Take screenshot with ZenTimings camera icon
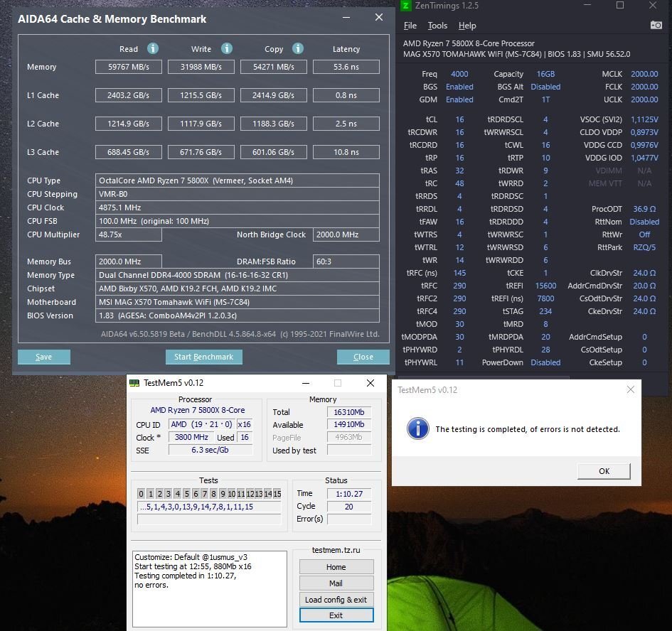The width and height of the screenshot is (672, 631). click(656, 25)
